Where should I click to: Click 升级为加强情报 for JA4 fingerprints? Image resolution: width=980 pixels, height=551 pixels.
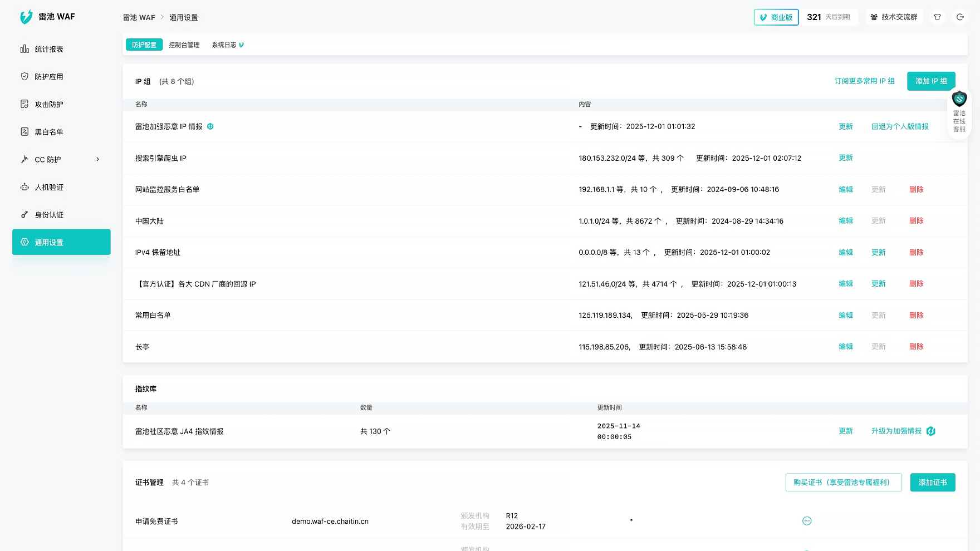(x=896, y=431)
